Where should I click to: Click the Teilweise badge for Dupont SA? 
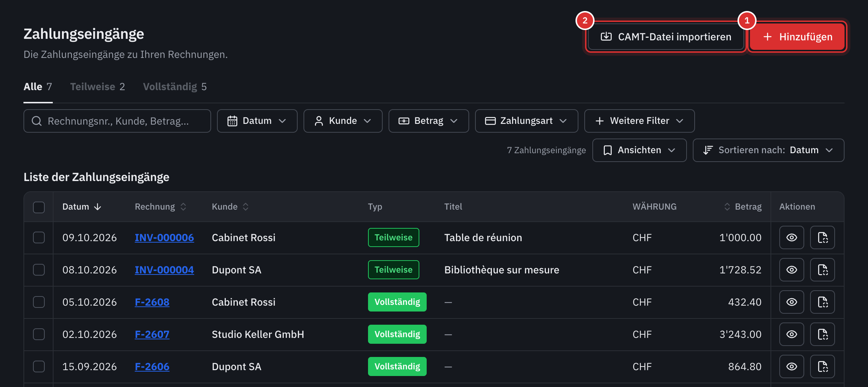(x=393, y=270)
